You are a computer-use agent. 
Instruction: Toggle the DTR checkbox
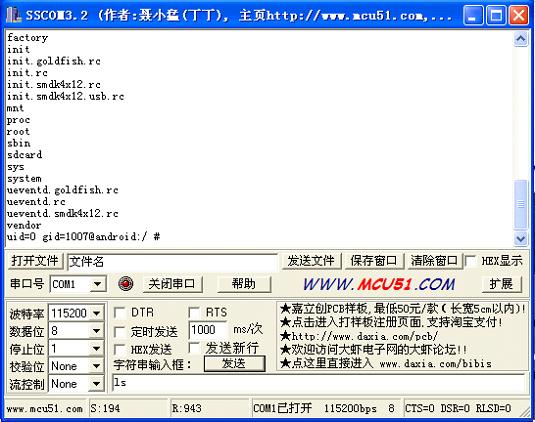119,312
